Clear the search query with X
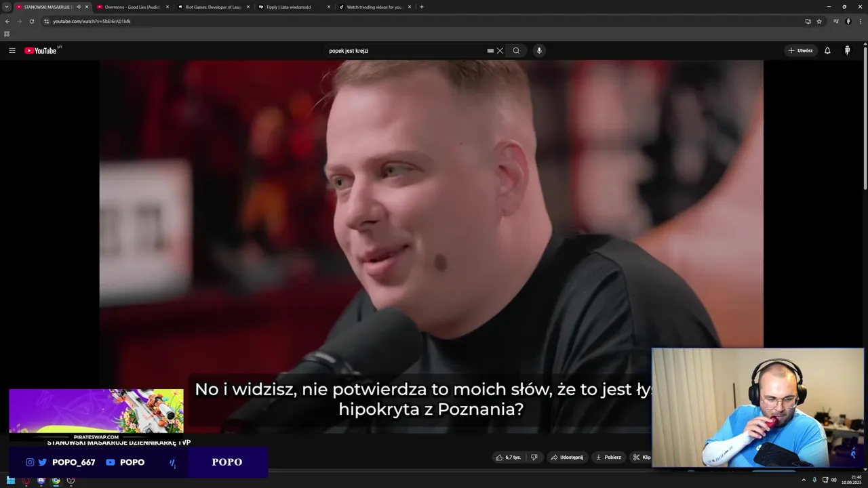 (500, 51)
